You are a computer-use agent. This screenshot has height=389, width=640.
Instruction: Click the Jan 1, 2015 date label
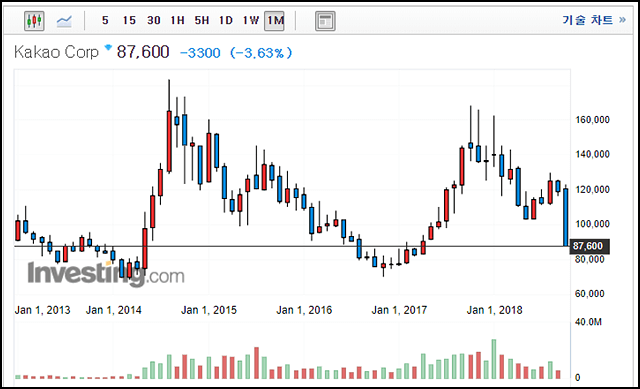[x=209, y=310]
